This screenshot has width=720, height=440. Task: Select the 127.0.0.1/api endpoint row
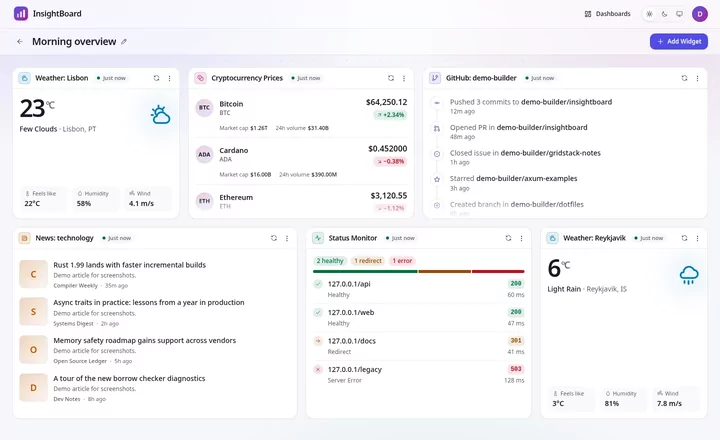pyautogui.click(x=418, y=289)
